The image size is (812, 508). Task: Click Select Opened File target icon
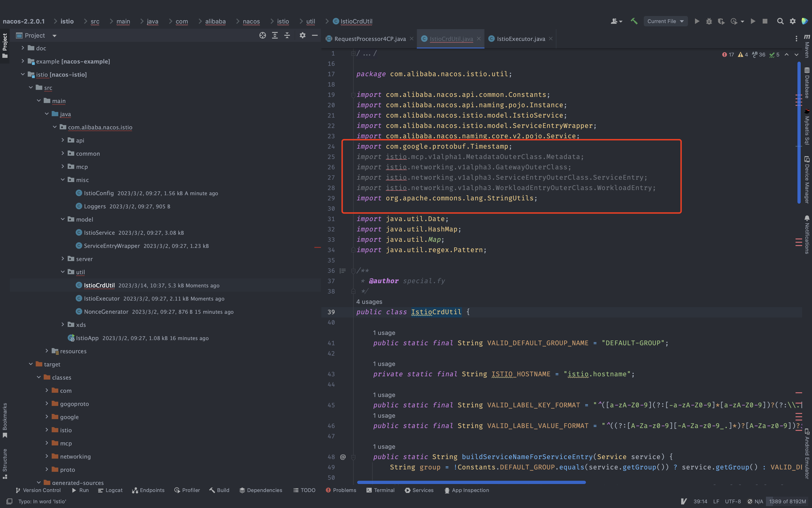(263, 35)
